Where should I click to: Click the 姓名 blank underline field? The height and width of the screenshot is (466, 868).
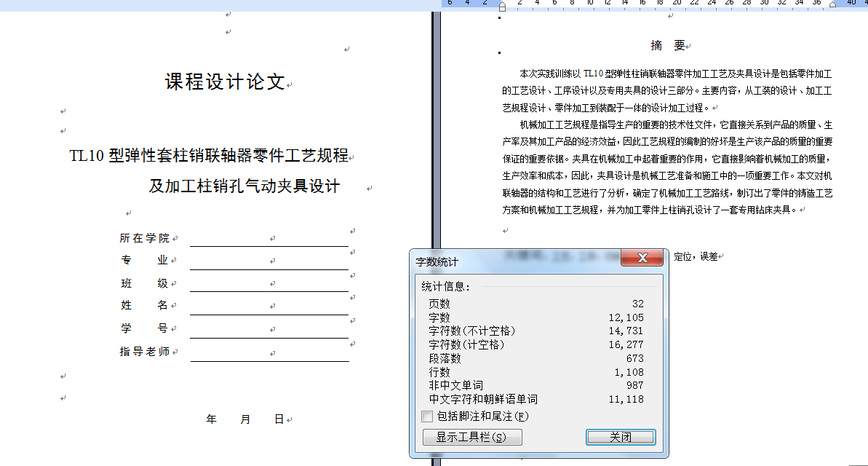point(269,307)
